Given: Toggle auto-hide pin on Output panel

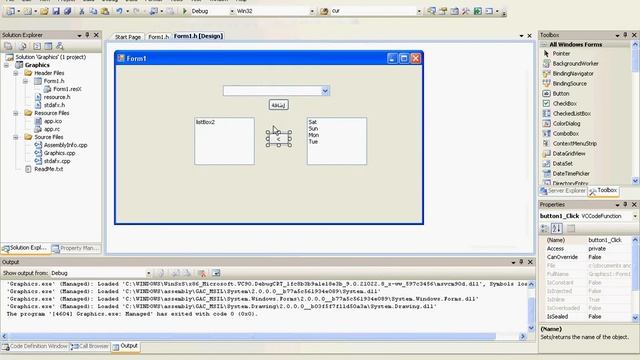Looking at the screenshot, I should pyautogui.click(x=521, y=262).
